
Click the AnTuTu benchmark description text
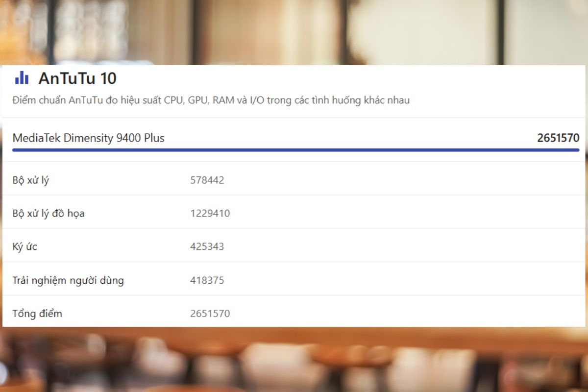[x=211, y=100]
